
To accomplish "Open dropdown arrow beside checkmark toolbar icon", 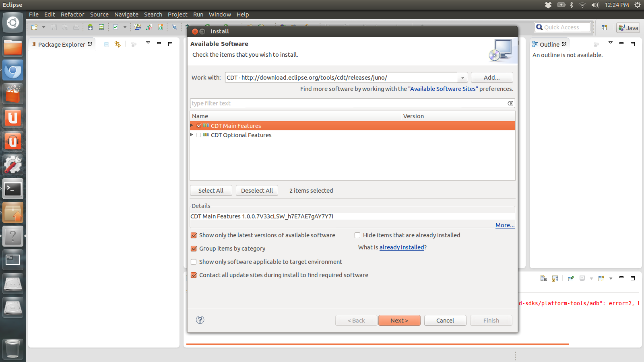I will coord(125,27).
